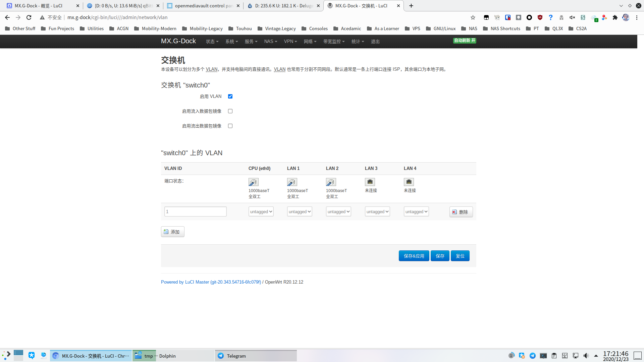Open the Powered by LuCI Master link
Screen dimensions: 644x362
pyautogui.click(x=211, y=282)
